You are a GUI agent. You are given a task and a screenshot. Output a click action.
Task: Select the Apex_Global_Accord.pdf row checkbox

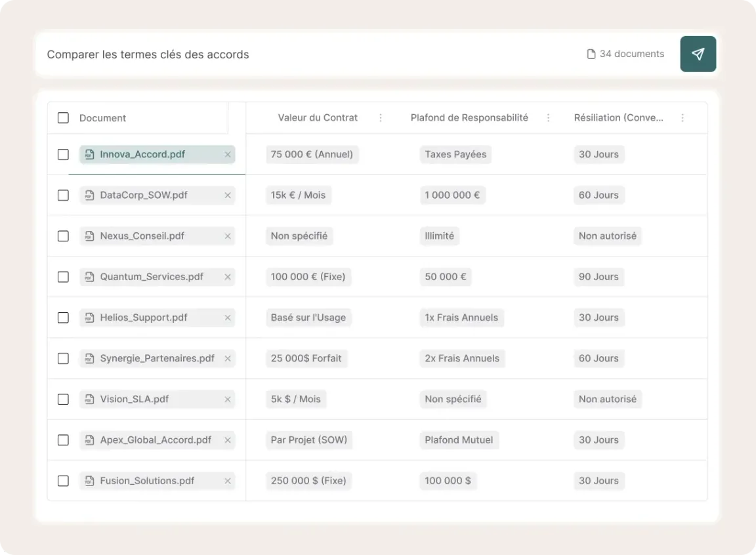tap(63, 440)
